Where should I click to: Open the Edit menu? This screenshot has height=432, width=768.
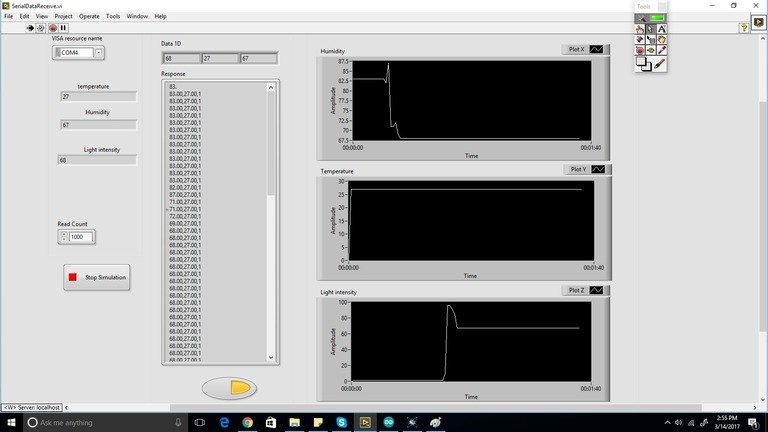[24, 16]
